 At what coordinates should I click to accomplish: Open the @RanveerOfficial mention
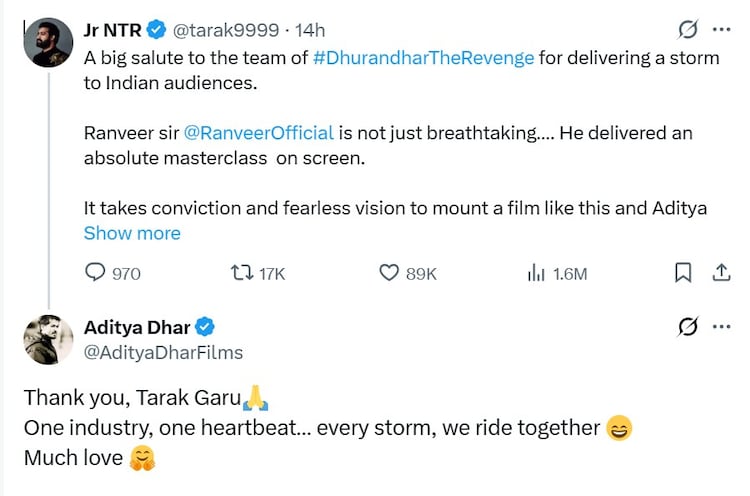[259, 133]
